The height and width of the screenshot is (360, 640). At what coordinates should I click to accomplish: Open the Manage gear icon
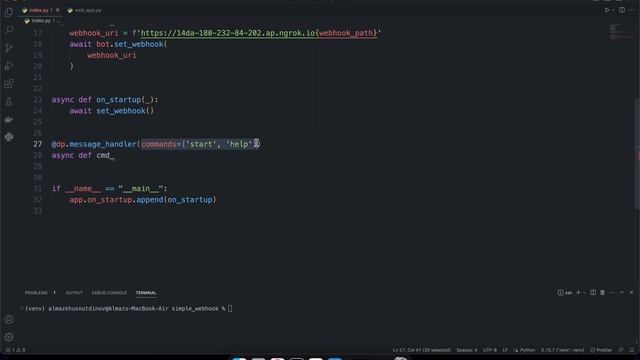click(x=9, y=337)
